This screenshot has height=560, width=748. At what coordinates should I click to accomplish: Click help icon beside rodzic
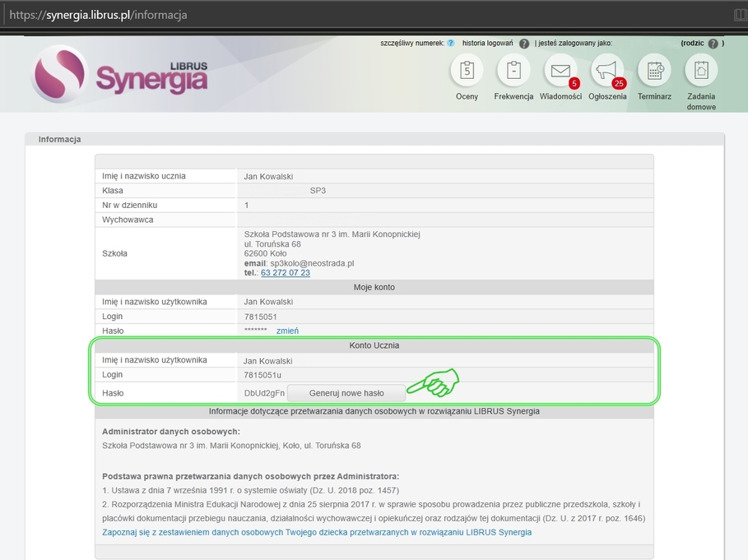click(713, 44)
